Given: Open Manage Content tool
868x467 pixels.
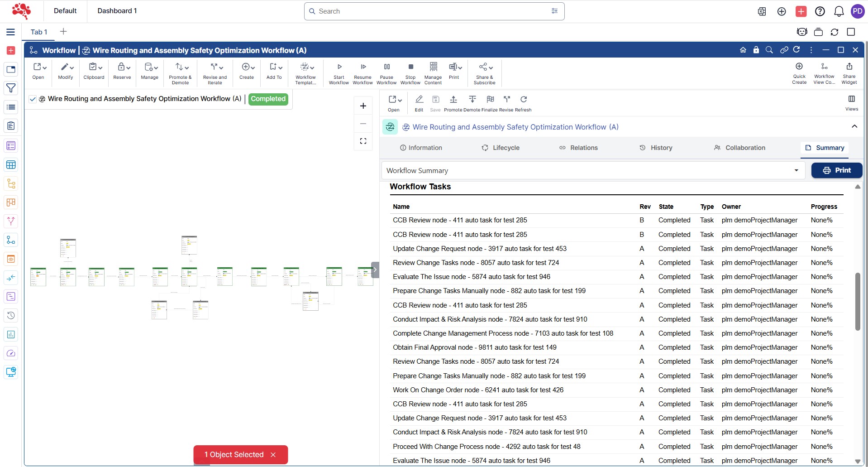Looking at the screenshot, I should (433, 67).
